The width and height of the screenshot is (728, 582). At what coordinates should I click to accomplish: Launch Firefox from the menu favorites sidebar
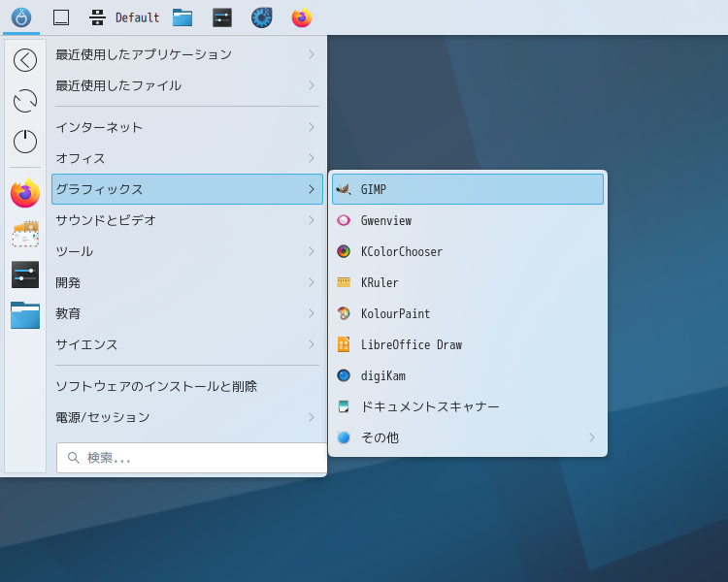pos(25,193)
